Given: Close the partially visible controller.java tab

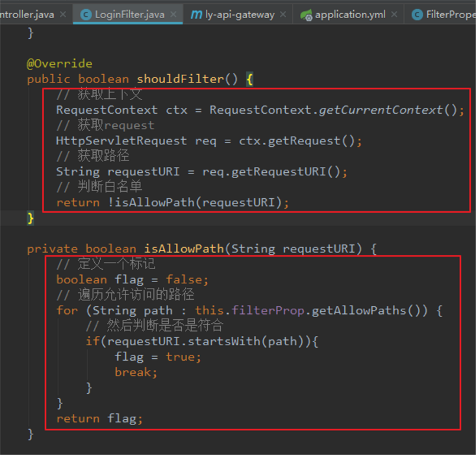Looking at the screenshot, I should [x=64, y=14].
